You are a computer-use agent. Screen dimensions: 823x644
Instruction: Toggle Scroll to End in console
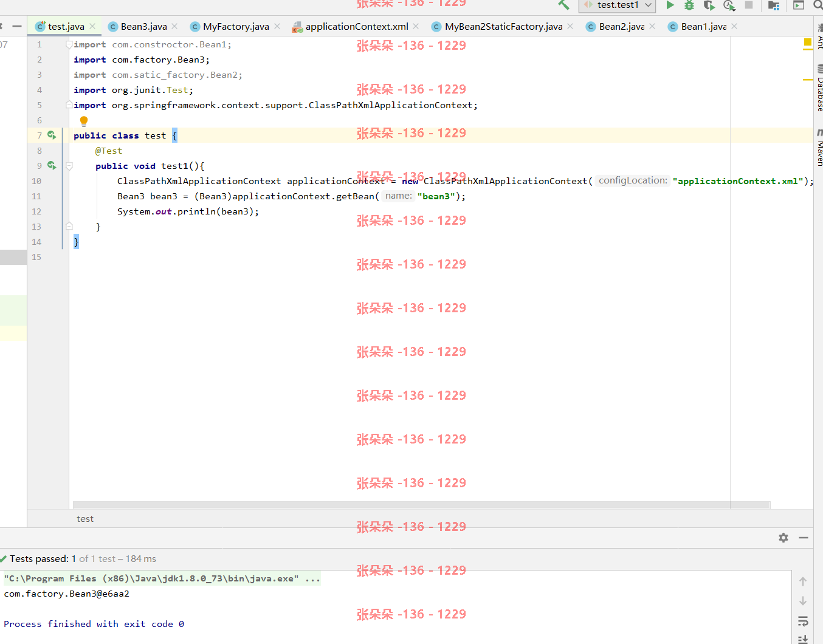(x=803, y=639)
